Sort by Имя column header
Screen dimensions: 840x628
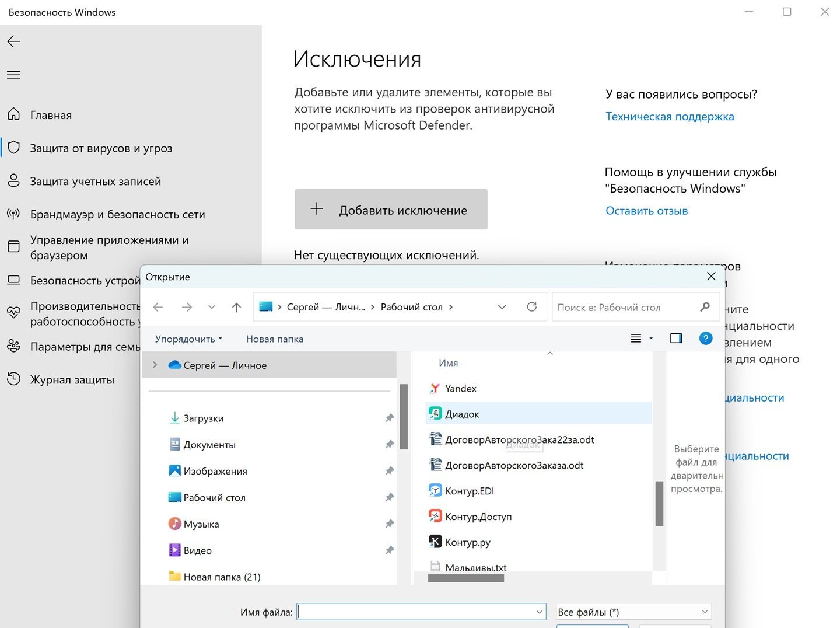coord(448,363)
